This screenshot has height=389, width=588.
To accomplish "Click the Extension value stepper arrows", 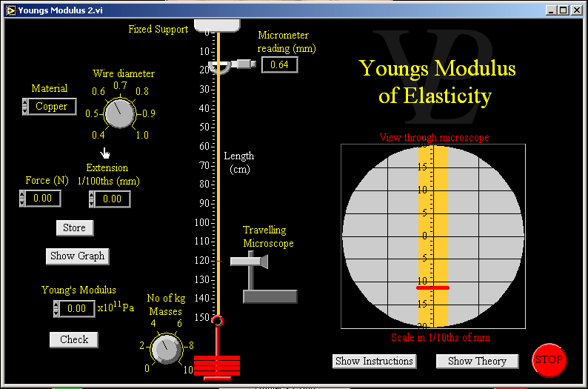I will click(x=92, y=199).
